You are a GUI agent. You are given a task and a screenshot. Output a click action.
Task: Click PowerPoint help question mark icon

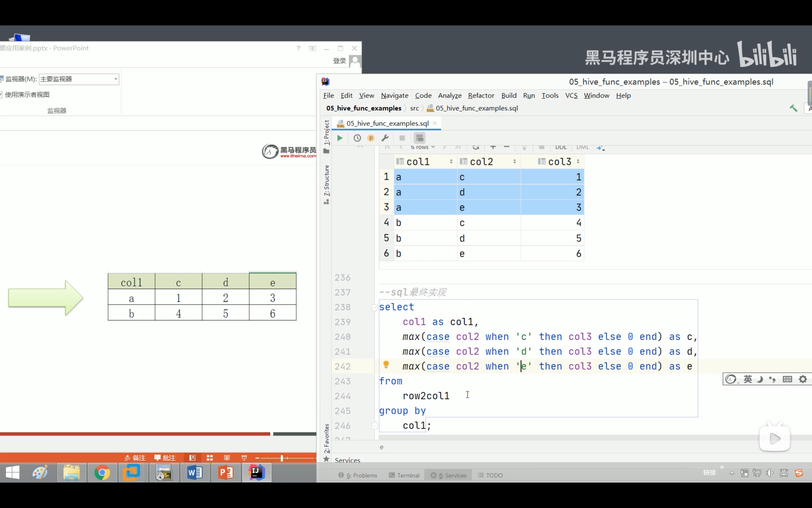click(298, 48)
